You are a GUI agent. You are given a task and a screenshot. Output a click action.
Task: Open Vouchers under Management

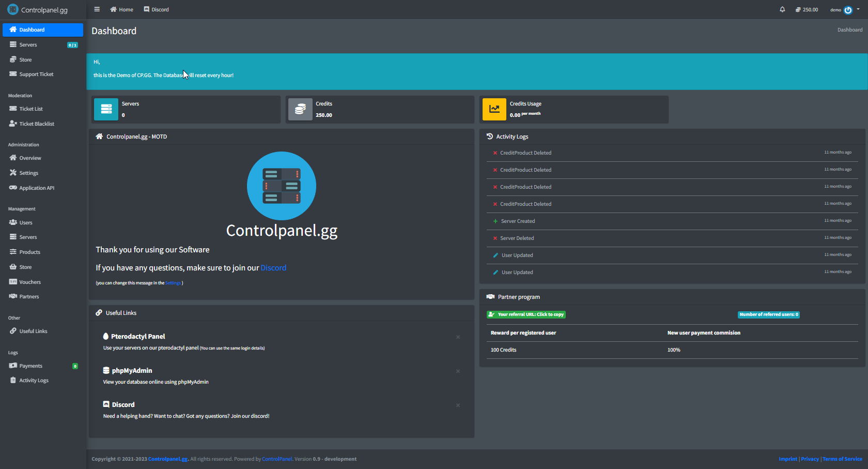tap(30, 282)
